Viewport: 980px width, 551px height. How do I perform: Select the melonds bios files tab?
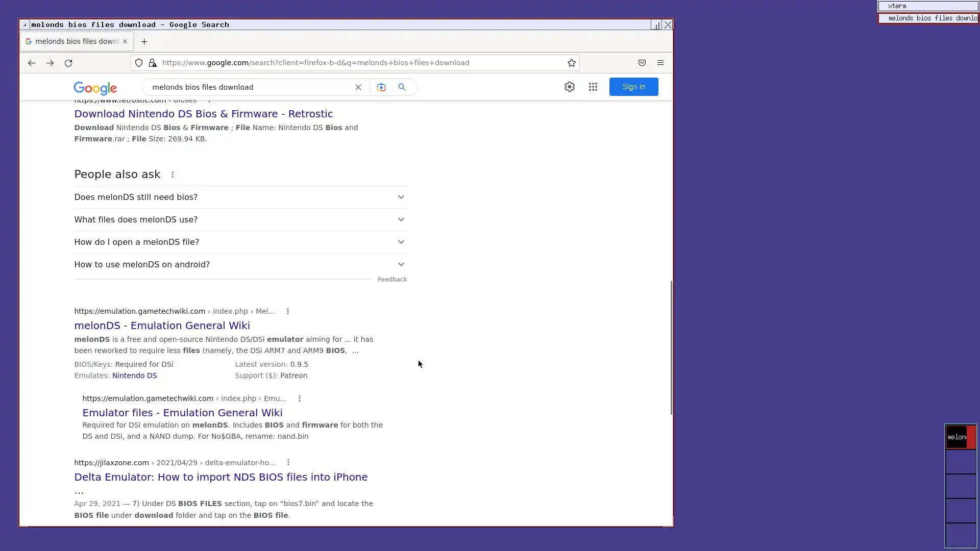77,41
